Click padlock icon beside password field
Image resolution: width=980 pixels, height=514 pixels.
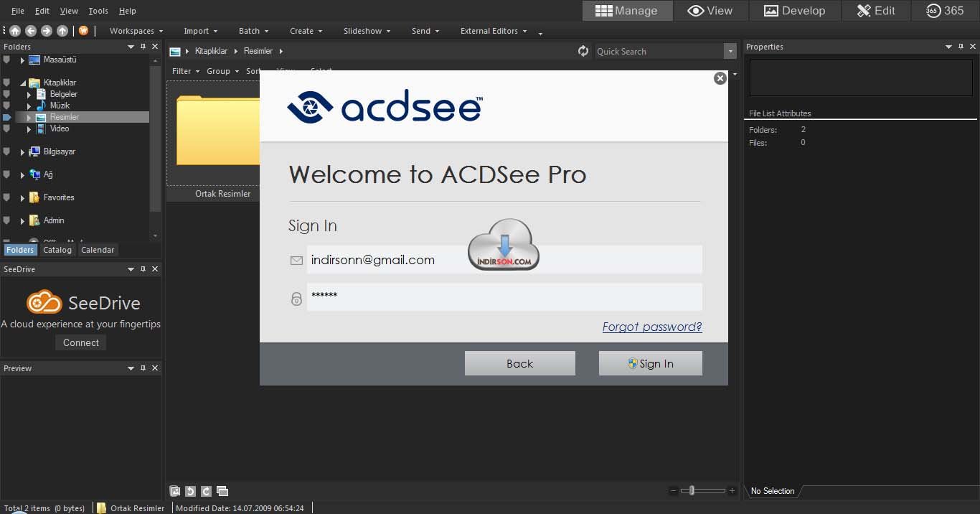tap(296, 299)
